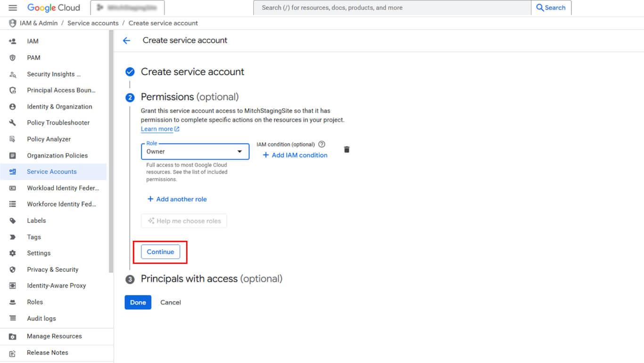Click the Policy Troubleshooter wrench icon
The width and height of the screenshot is (644, 363).
coord(13,123)
